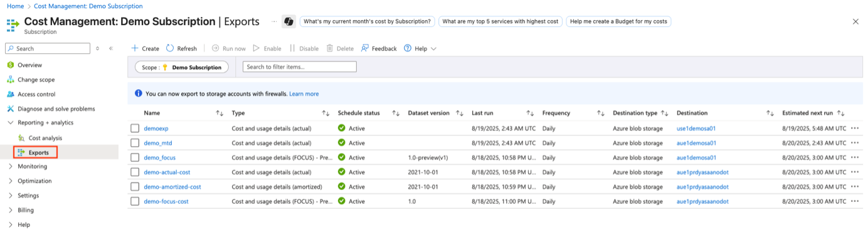Sort by Dataset version column
The image size is (868, 237).
(459, 113)
